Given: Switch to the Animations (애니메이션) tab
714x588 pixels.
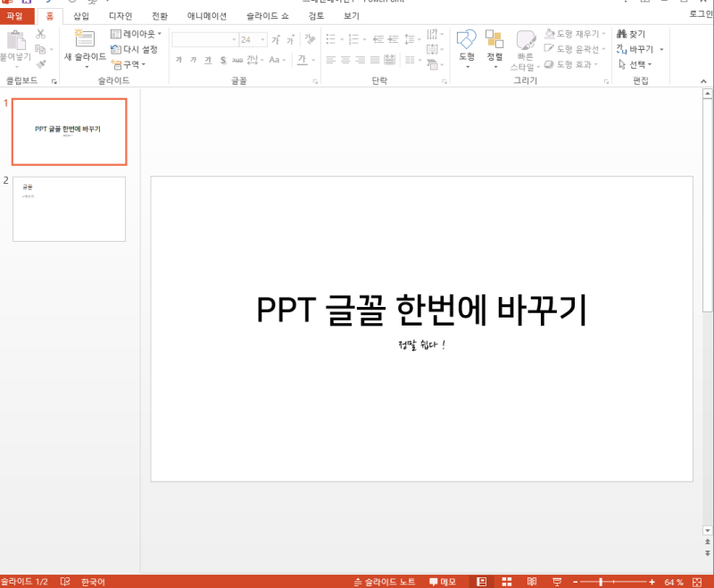Looking at the screenshot, I should (x=207, y=16).
